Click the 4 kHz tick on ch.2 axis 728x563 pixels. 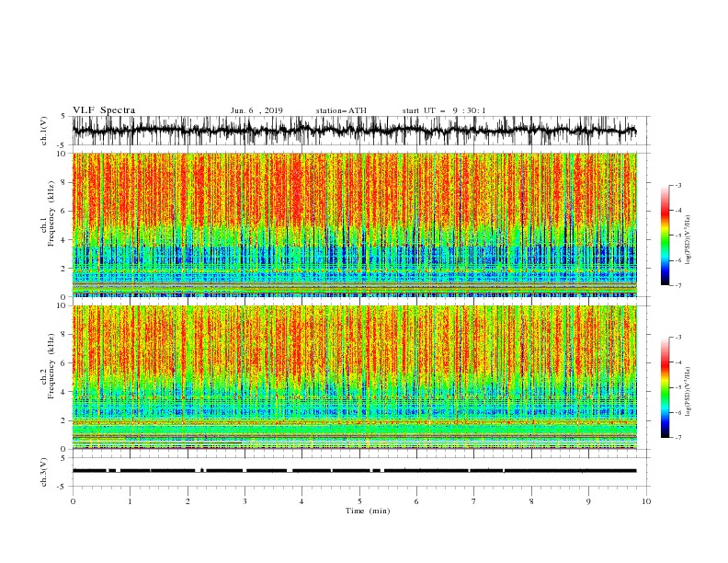[x=64, y=392]
